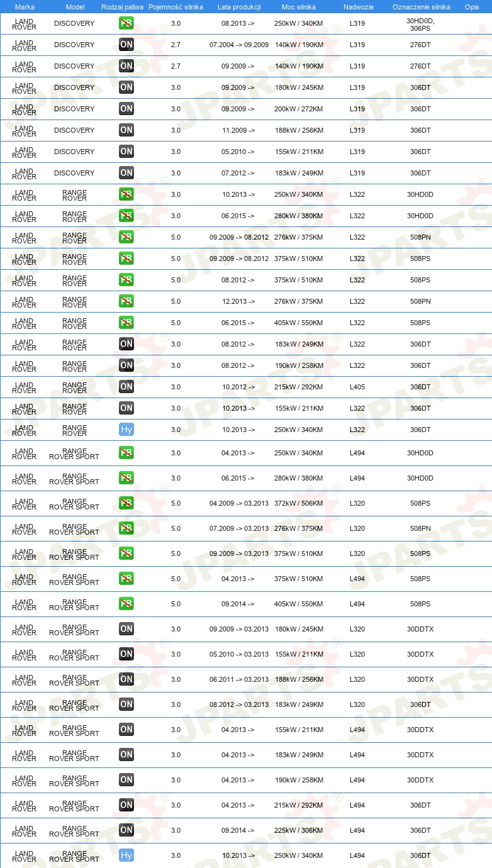Click the Pojemność silnika column header
This screenshot has height=868, width=492.
(x=176, y=7)
